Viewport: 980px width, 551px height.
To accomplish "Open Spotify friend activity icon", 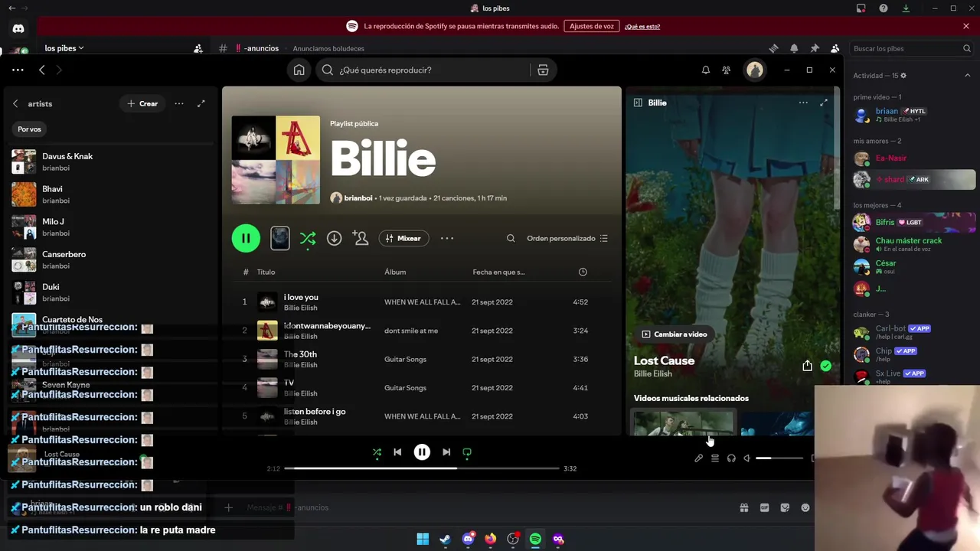I will coord(726,70).
